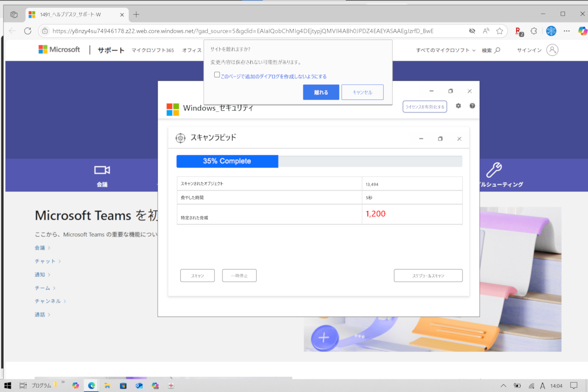This screenshot has height=392, width=588.
Task: Close the Windows_セキュリティ popup window
Action: [x=469, y=91]
